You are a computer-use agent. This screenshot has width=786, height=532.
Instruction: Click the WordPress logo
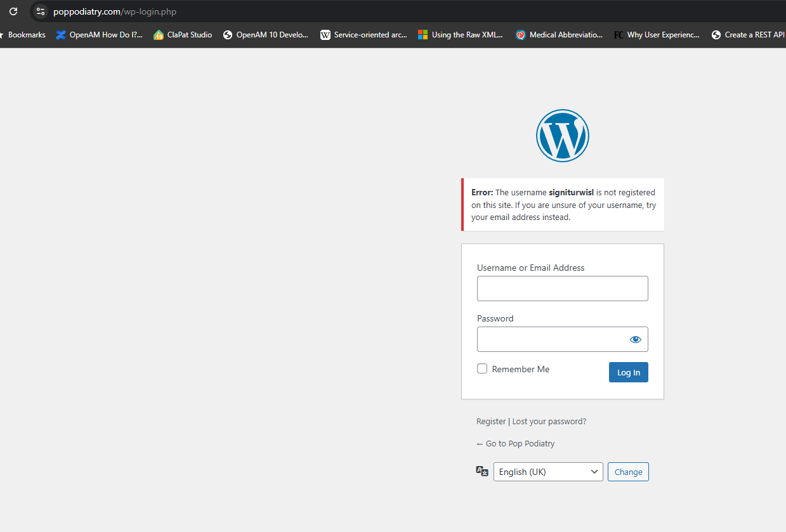tap(563, 136)
